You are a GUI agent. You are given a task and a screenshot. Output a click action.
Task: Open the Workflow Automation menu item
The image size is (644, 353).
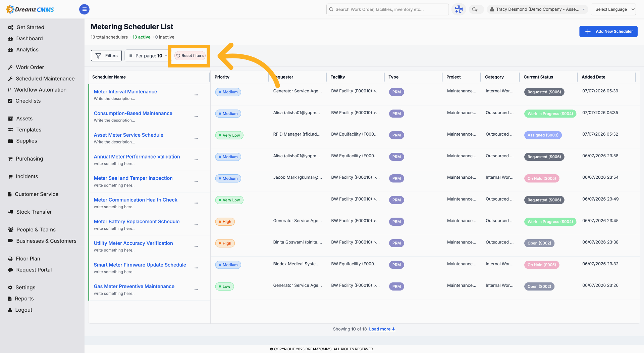click(x=40, y=90)
